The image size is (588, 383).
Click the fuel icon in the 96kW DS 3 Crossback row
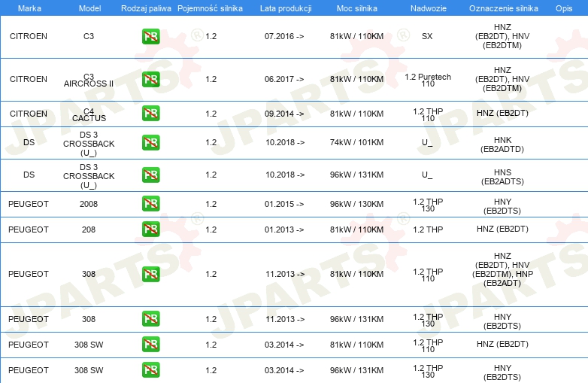pos(150,175)
